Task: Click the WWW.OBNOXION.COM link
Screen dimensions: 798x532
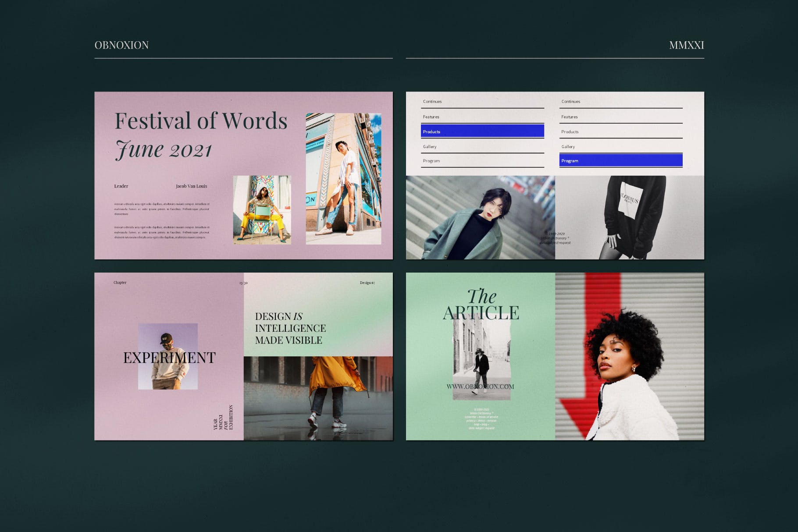Action: [x=480, y=387]
